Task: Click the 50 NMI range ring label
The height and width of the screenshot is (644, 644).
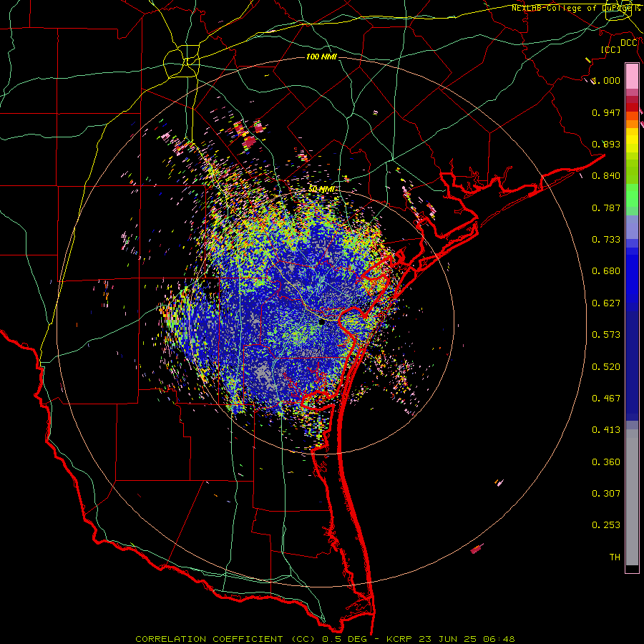Action: click(x=321, y=189)
